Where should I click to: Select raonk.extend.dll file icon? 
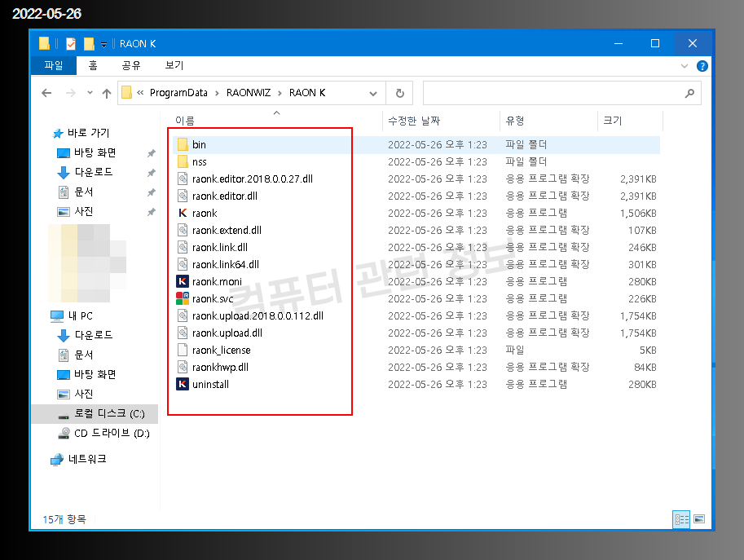tap(183, 230)
